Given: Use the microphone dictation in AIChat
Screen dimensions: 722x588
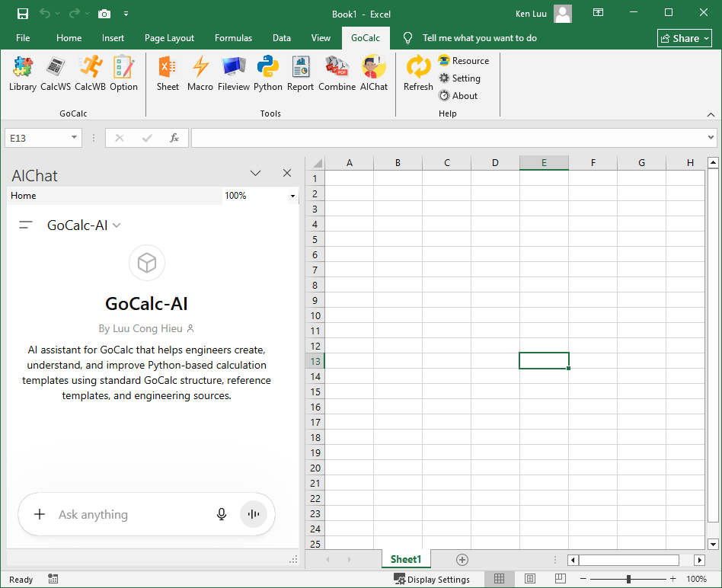Looking at the screenshot, I should point(222,514).
